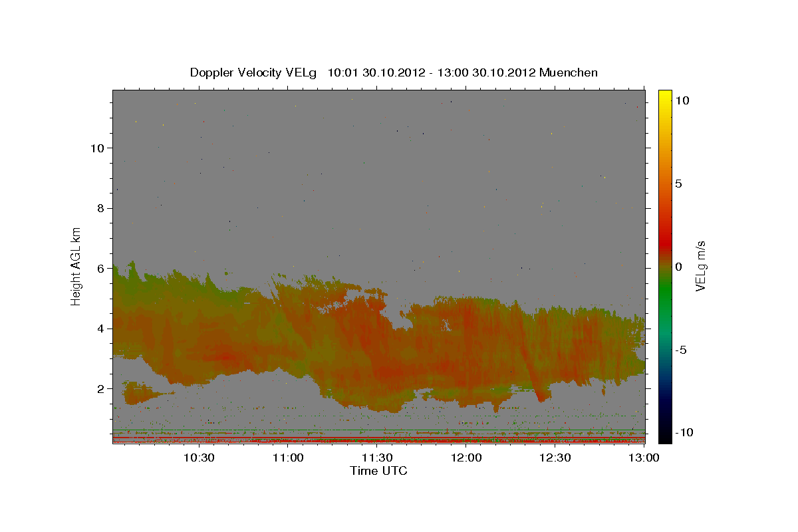Click the 'Muenchen' location label in title
The width and height of the screenshot is (798, 532).
569,72
